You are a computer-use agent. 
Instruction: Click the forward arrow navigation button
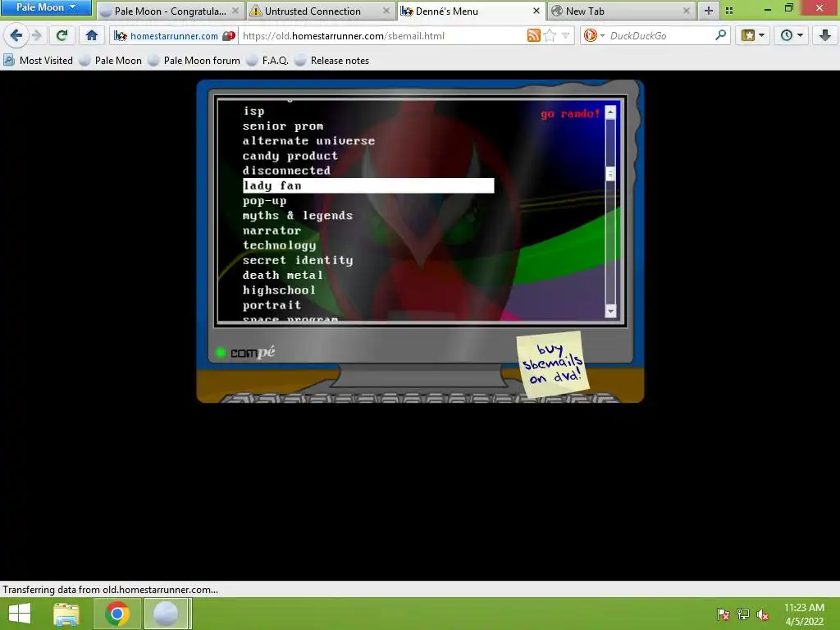(37, 36)
